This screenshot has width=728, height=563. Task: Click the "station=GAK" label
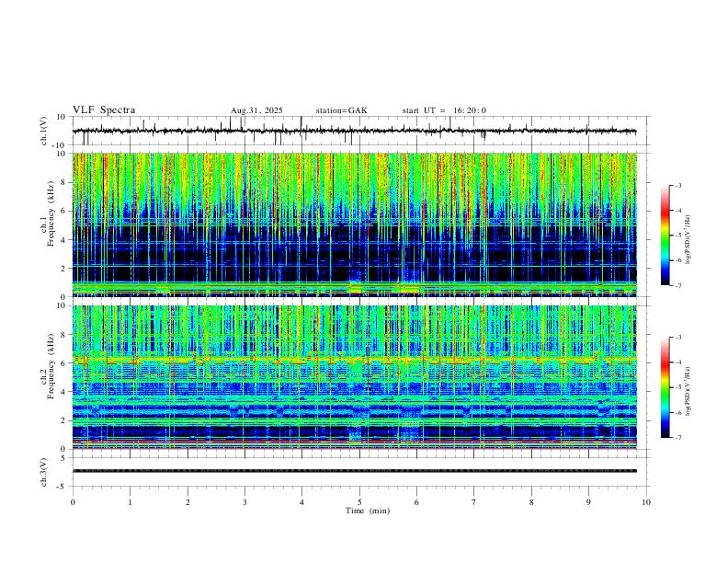(x=342, y=110)
